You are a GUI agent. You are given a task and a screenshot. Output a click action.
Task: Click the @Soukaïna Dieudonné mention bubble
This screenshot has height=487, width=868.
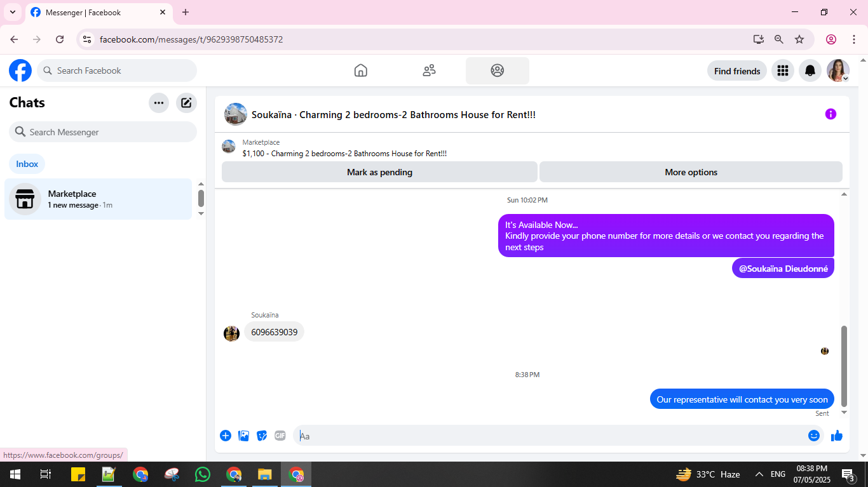783,269
